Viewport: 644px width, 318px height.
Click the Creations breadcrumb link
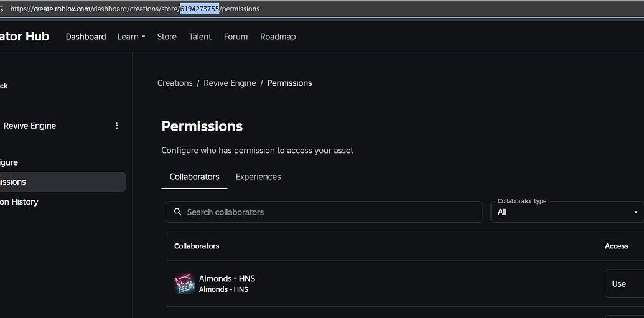pyautogui.click(x=175, y=83)
